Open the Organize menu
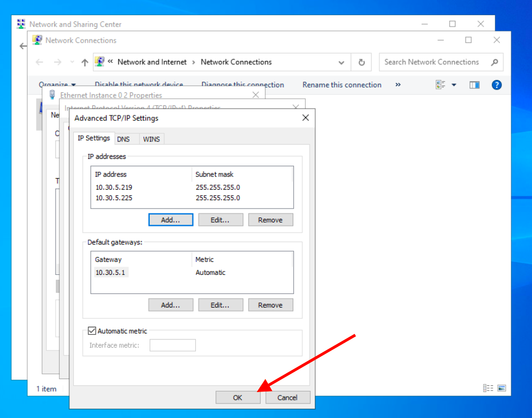This screenshot has height=418, width=532. click(x=57, y=84)
